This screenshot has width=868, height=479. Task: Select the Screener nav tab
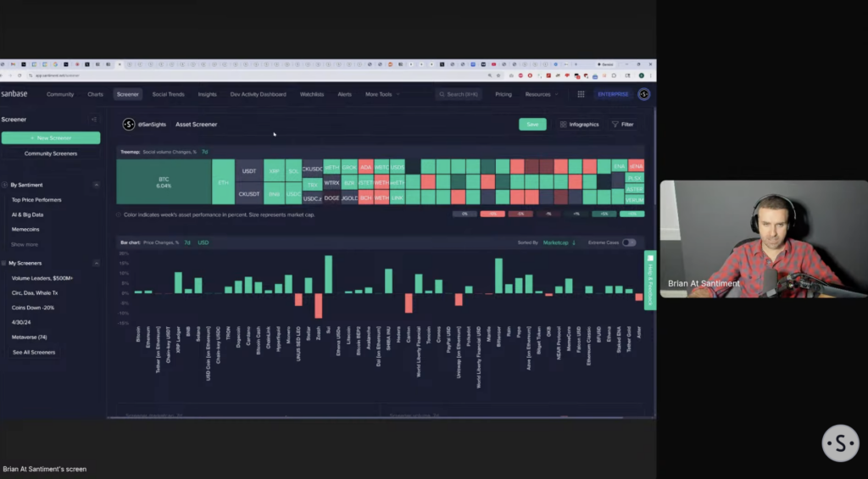(128, 94)
